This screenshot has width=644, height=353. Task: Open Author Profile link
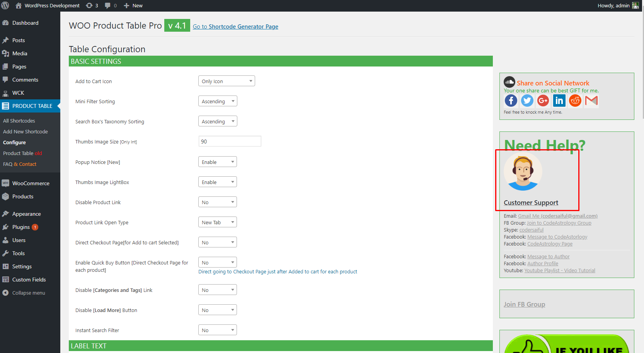(x=542, y=263)
